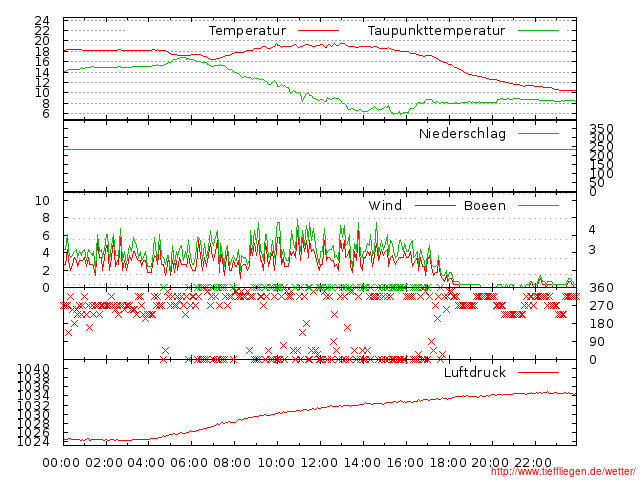Screen dimensions: 640x480
Task: Click the 18:00 time axis label
Action: (x=448, y=463)
